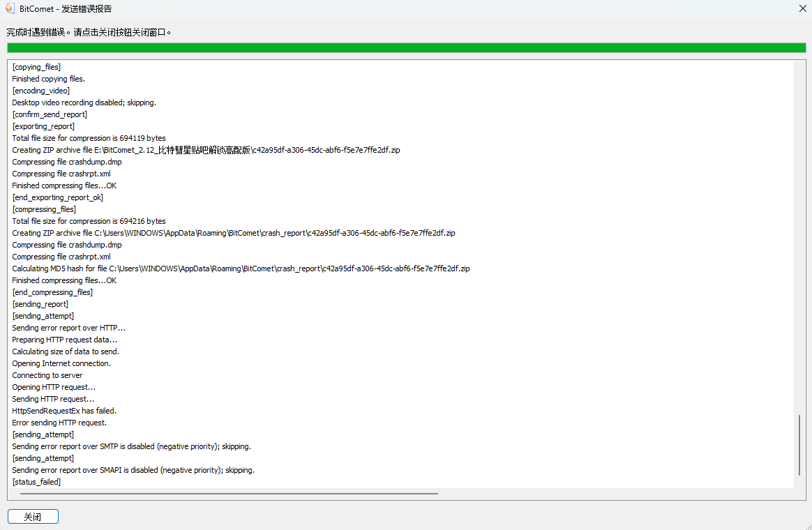812x530 pixels.
Task: Click 'Opening HTTP request...' log line
Action: (54, 388)
